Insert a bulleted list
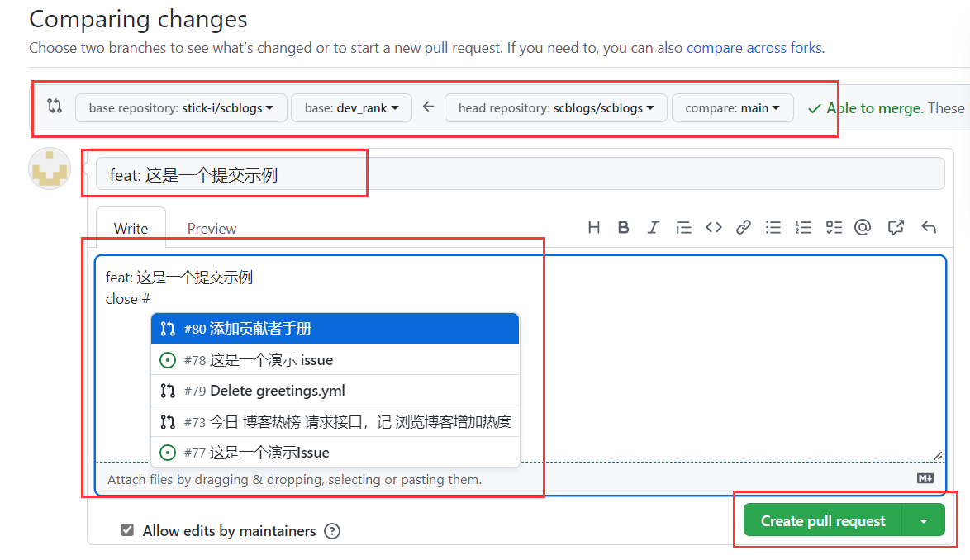 pos(773,228)
